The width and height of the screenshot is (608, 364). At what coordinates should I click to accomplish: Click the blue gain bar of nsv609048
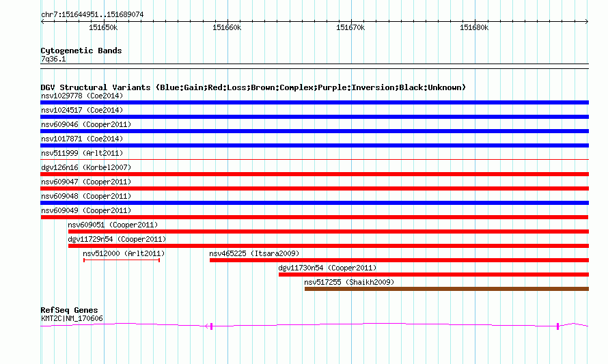coord(314,203)
